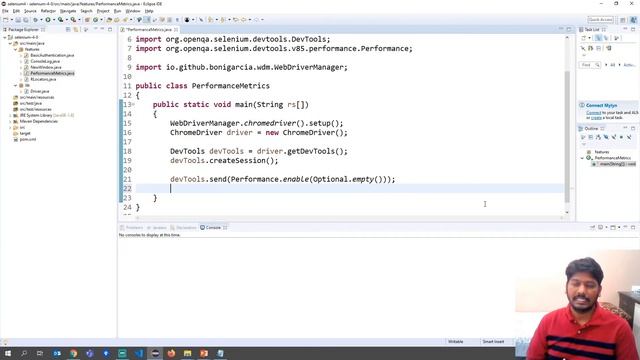
Task: Collapse all in Package Explorer
Action: 68,29
